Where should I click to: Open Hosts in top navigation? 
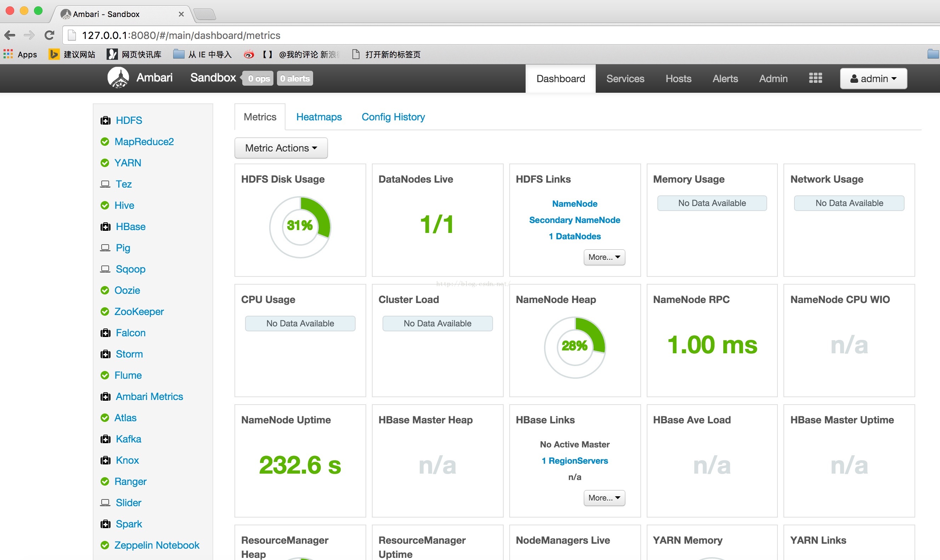click(678, 79)
